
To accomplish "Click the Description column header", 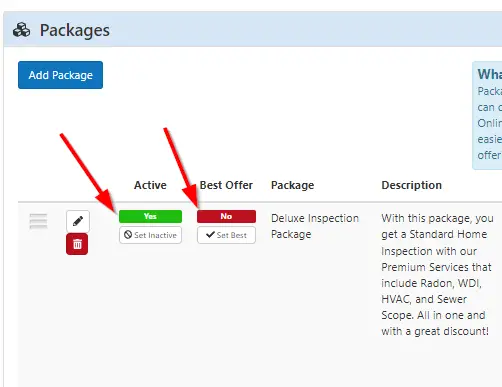I will point(412,185).
